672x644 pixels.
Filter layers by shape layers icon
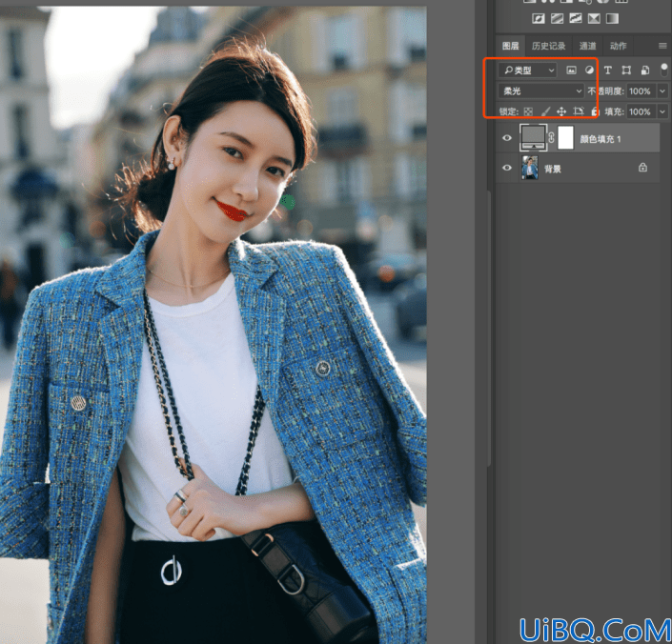626,70
